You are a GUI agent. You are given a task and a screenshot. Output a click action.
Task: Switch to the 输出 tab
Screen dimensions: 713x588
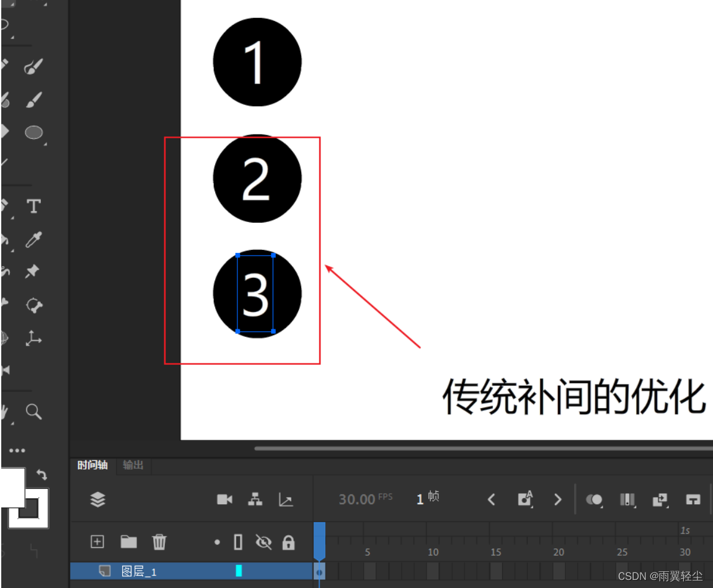pos(133,466)
